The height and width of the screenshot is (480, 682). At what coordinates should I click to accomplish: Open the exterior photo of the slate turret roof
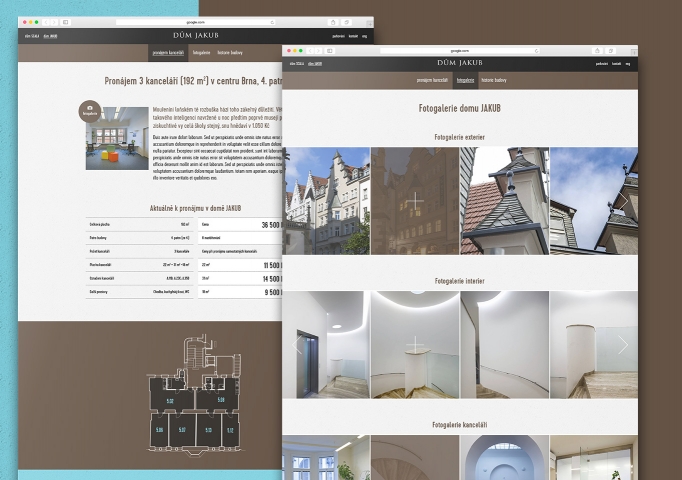pos(505,201)
